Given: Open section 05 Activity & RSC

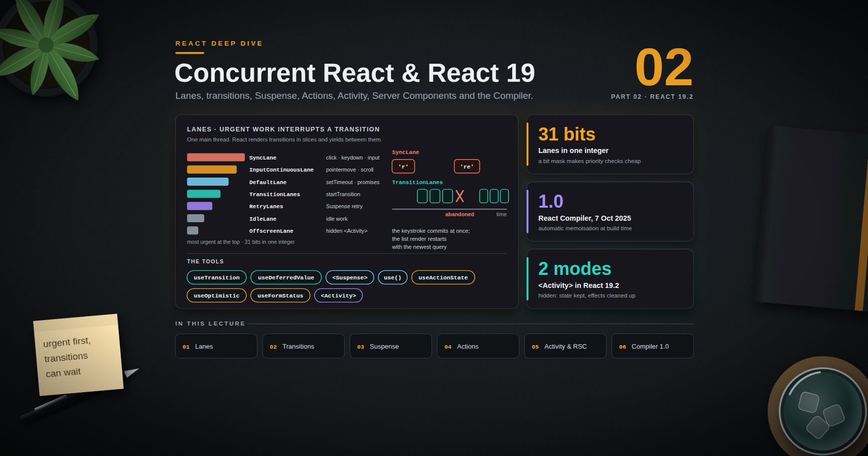Looking at the screenshot, I should coord(565,346).
